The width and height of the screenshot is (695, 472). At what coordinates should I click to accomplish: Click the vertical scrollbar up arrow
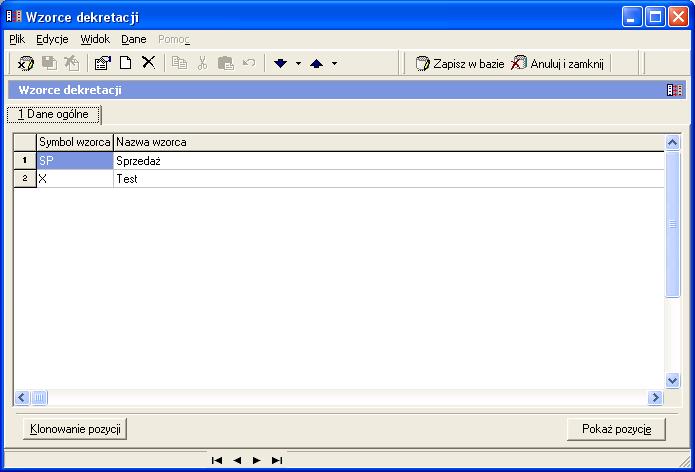(x=672, y=142)
